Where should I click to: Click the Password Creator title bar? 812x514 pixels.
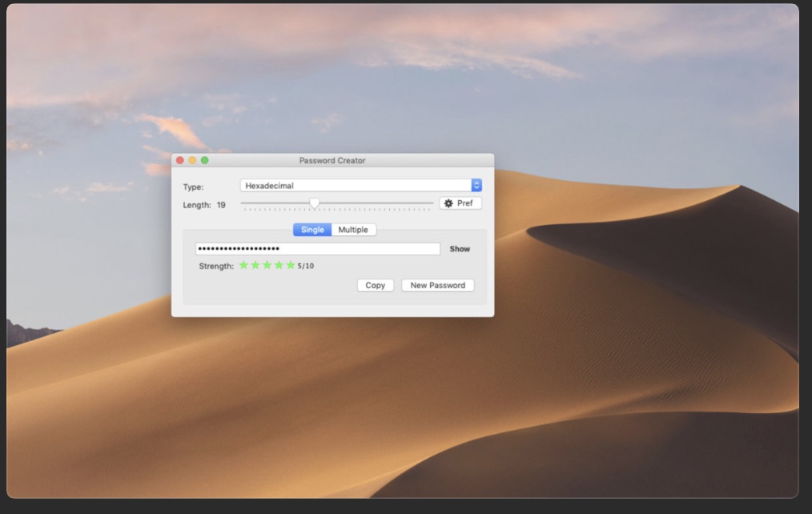[x=332, y=160]
